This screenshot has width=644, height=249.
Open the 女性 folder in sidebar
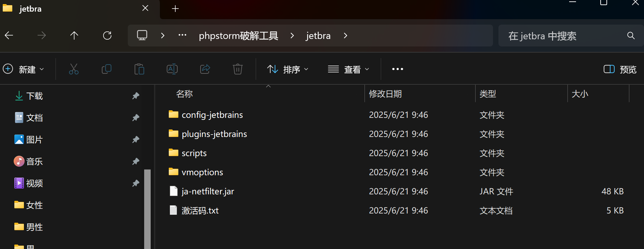click(35, 205)
